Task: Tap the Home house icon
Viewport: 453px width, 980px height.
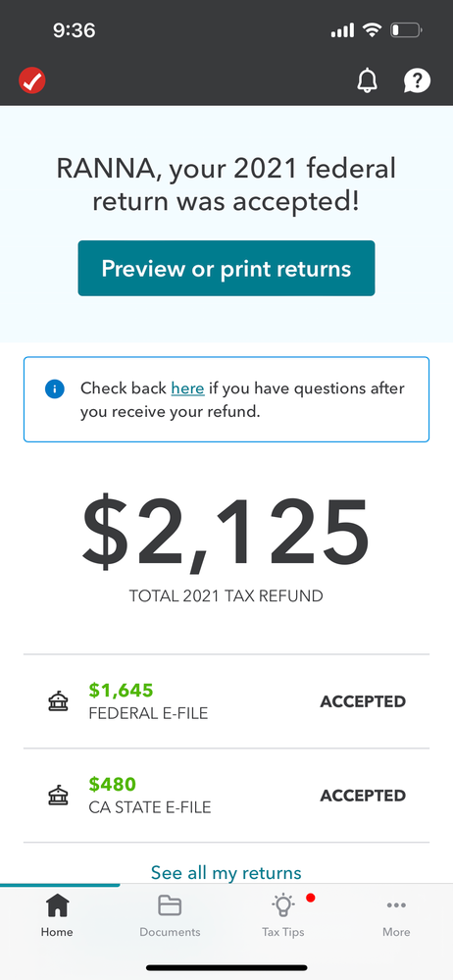Action: (57, 904)
